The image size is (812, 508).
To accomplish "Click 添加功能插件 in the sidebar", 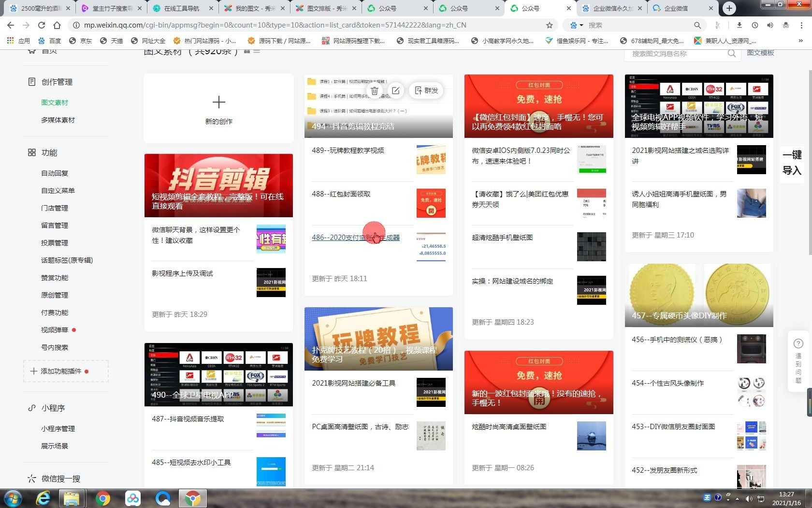I will 66,371.
